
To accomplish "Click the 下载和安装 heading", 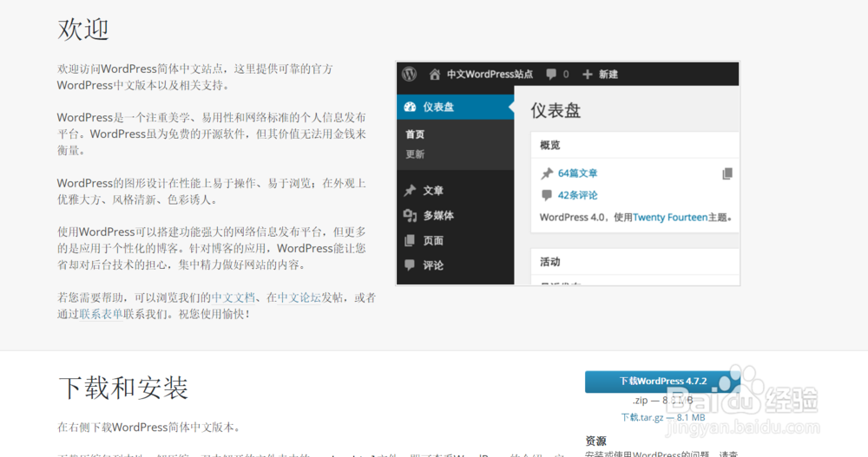I will 123,388.
